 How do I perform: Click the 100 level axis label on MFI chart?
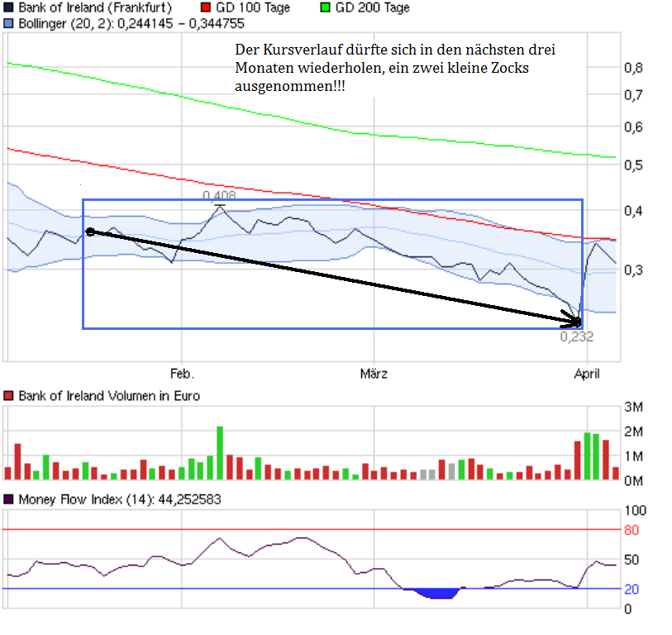[635, 511]
